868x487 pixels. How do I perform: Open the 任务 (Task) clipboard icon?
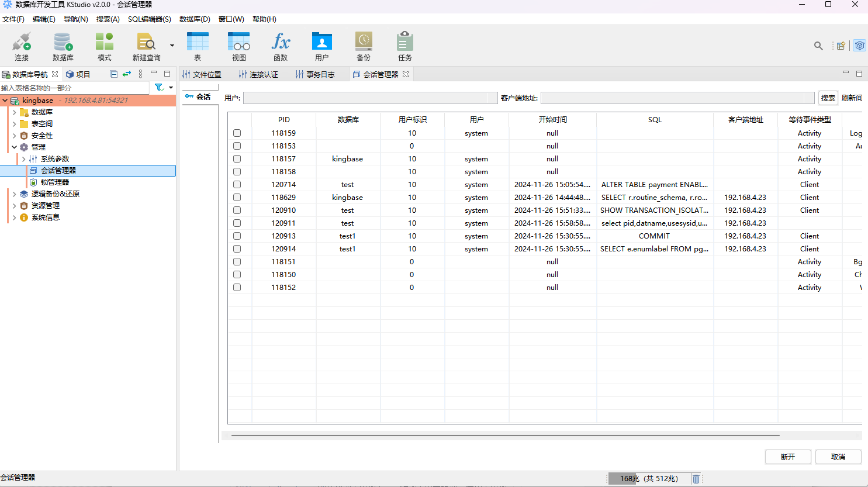405,43
